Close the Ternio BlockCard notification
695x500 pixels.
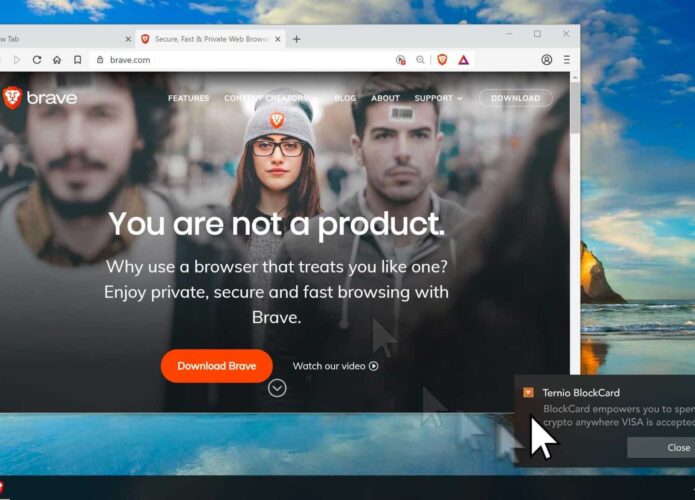click(x=661, y=448)
